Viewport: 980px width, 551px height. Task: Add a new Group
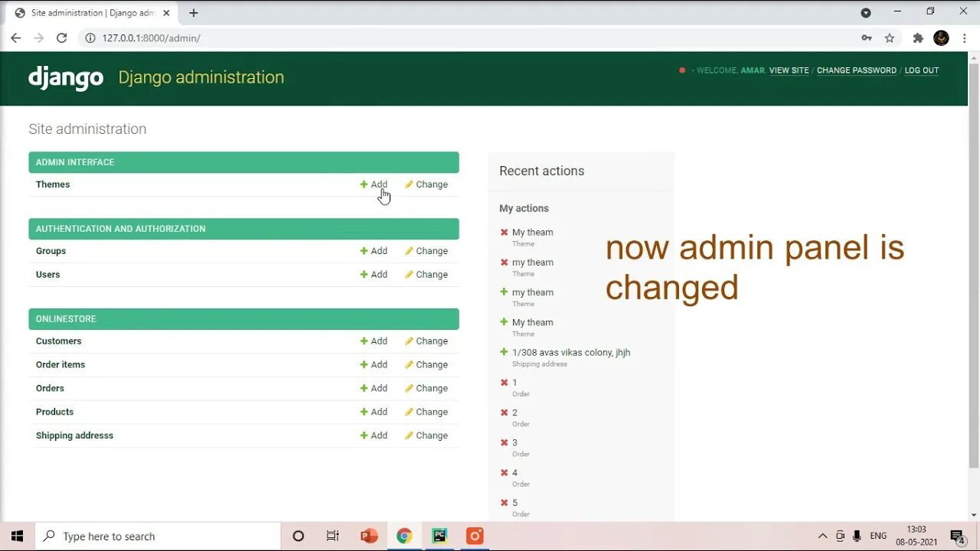tap(374, 251)
